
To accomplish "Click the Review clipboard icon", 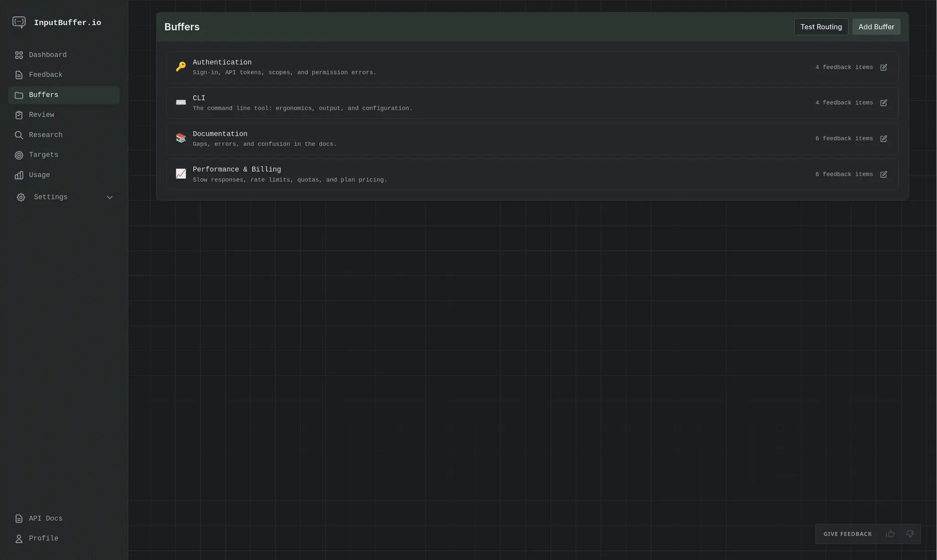I will (x=19, y=115).
